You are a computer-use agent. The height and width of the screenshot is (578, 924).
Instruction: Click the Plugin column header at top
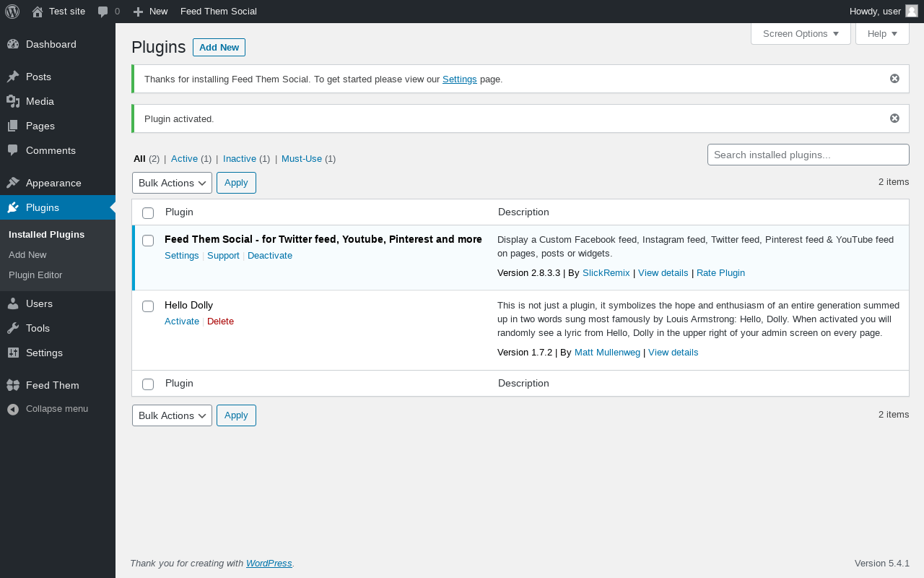[179, 212]
